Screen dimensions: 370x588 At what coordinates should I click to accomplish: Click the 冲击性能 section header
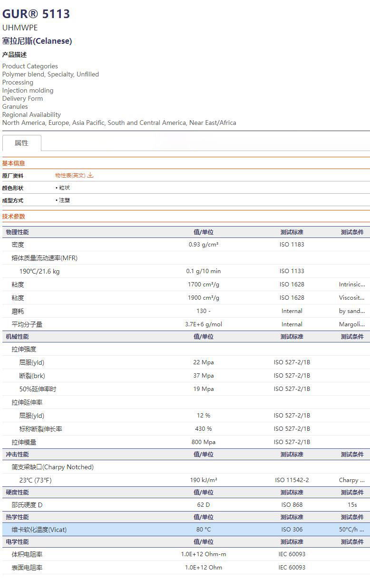18,455
